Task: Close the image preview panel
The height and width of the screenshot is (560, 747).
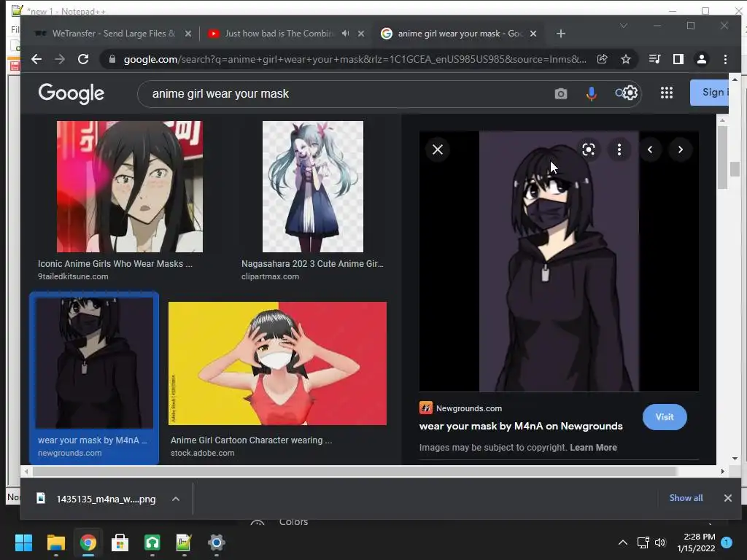Action: (438, 149)
